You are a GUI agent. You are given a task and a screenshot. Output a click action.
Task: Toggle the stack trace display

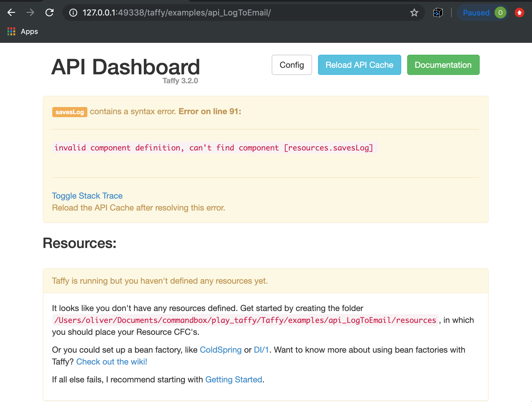pyautogui.click(x=87, y=196)
